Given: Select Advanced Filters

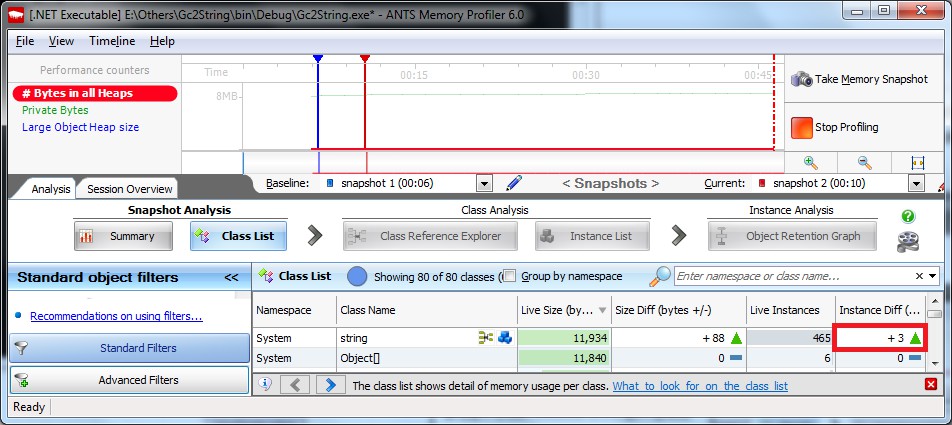Looking at the screenshot, I should (x=129, y=380).
